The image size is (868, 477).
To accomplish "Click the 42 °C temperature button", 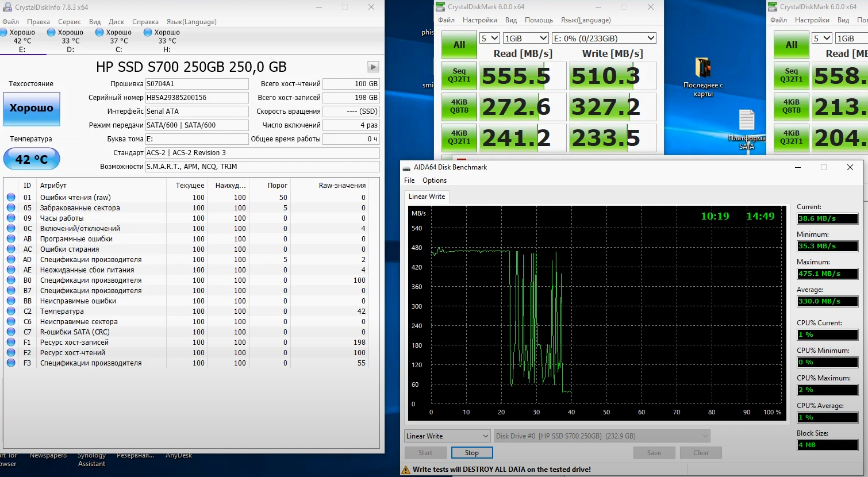I will click(32, 159).
